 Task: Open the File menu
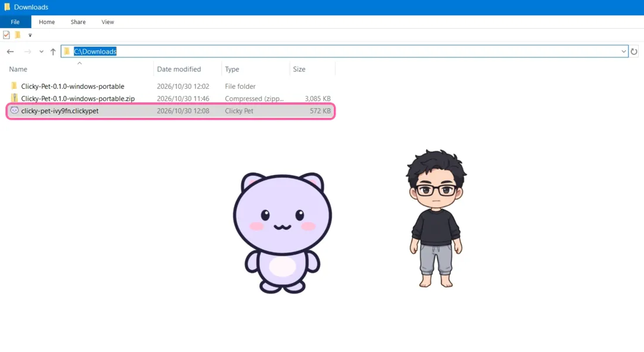point(15,22)
